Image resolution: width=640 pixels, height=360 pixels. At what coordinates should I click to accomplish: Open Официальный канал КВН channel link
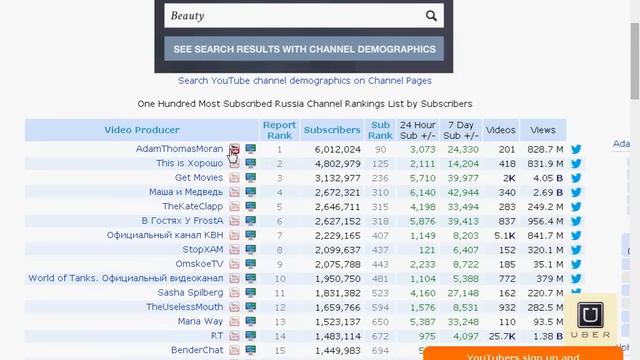[x=165, y=235]
